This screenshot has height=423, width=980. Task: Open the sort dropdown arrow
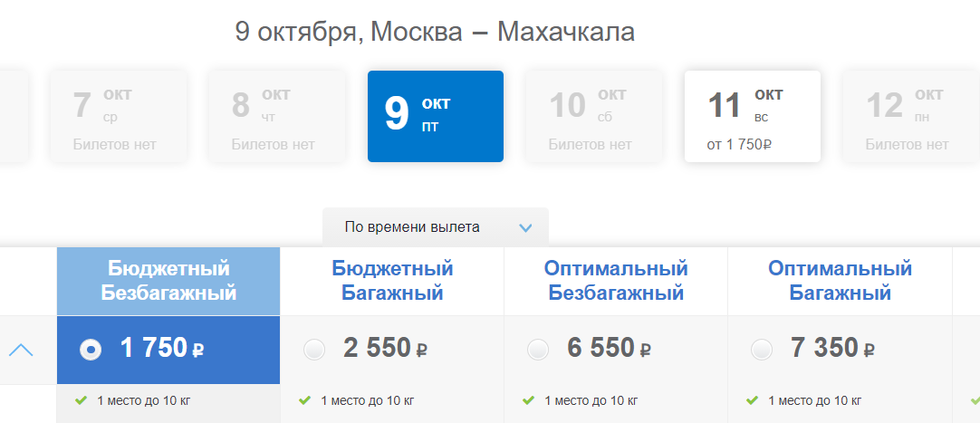tap(525, 228)
